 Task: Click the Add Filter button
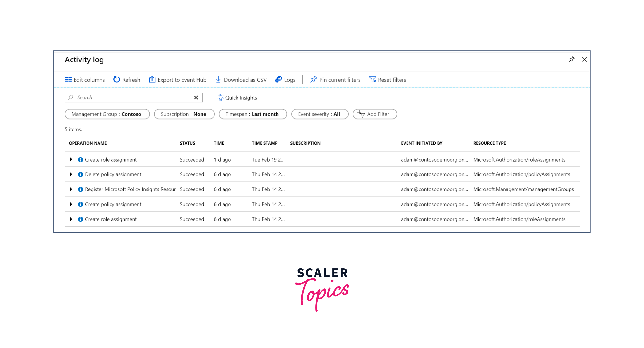click(x=374, y=114)
